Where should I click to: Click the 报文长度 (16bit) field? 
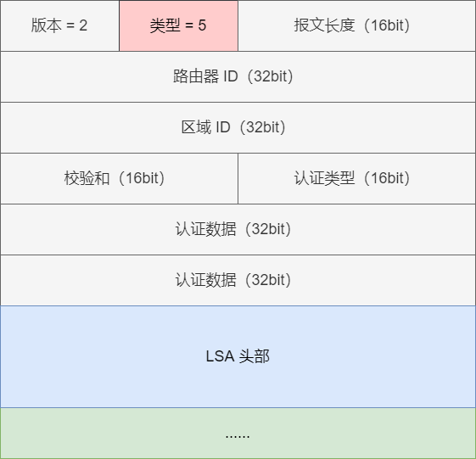[356, 25]
